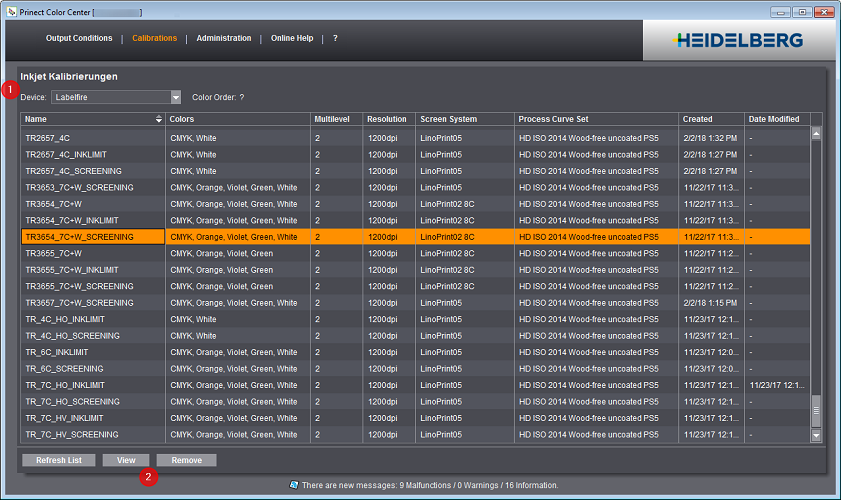Image resolution: width=841 pixels, height=500 pixels.
Task: Switch to the Calibrations tab
Action: [x=154, y=38]
